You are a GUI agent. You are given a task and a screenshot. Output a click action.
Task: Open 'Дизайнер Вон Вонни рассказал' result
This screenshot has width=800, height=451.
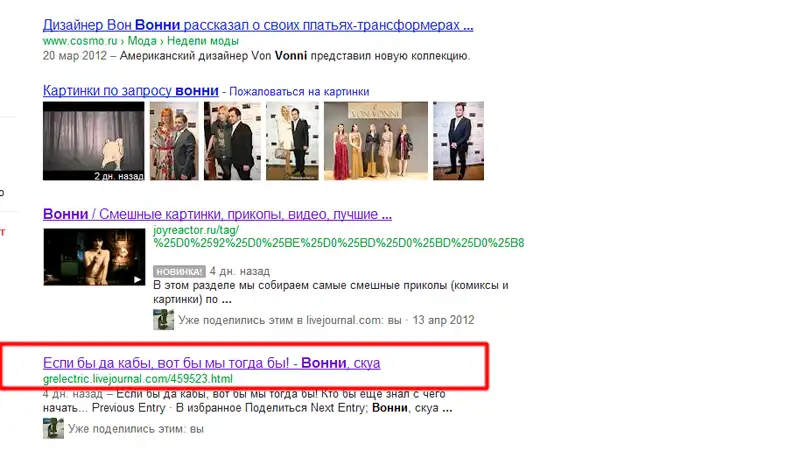tap(258, 24)
